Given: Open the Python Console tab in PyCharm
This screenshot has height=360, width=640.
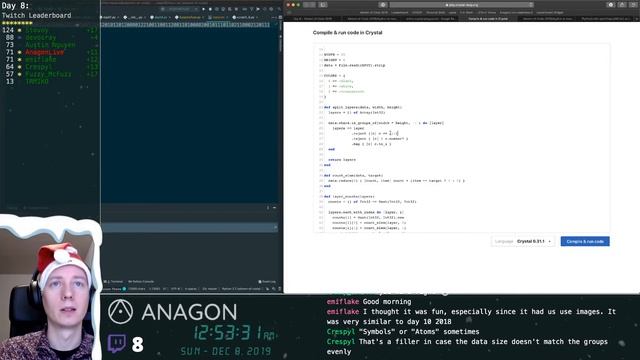Looking at the screenshot, I should [141, 282].
